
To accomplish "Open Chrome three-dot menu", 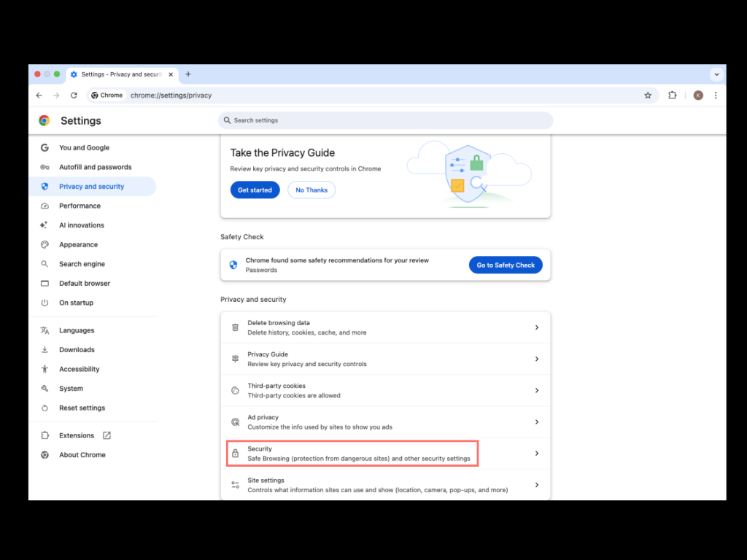I will [716, 96].
